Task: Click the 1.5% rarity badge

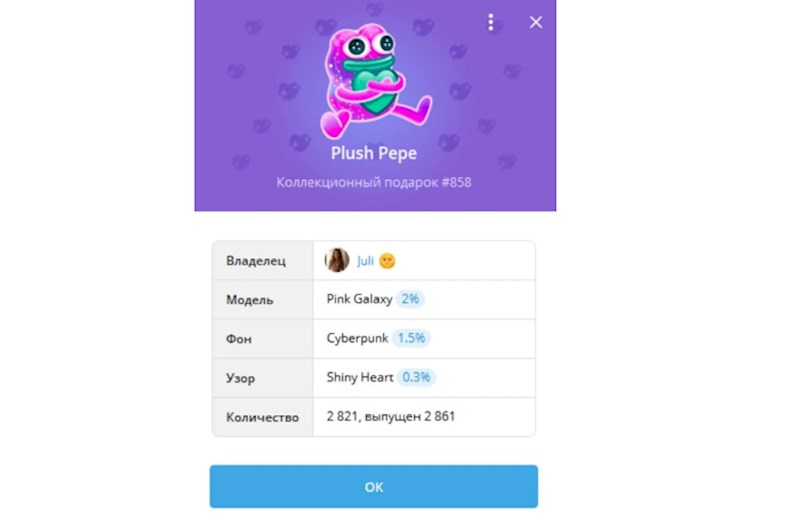Action: point(411,338)
